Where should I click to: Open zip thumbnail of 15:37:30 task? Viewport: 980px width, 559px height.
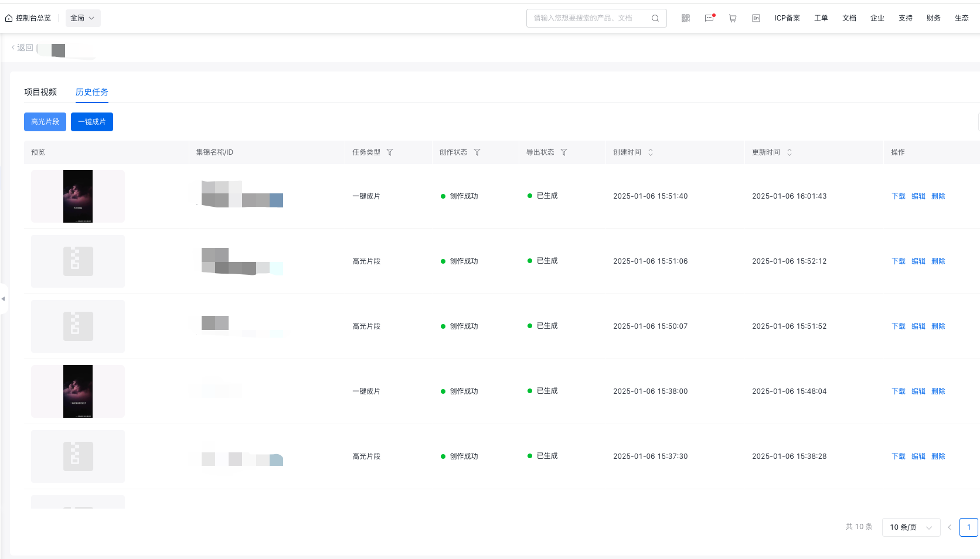pos(78,456)
